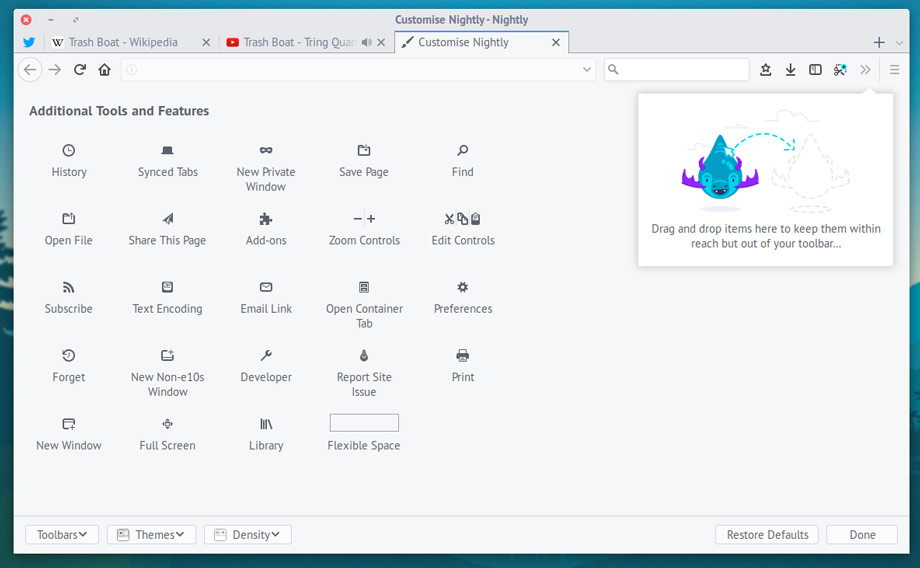
Task: Click the Subscribe RSS feed icon
Action: pos(68,287)
